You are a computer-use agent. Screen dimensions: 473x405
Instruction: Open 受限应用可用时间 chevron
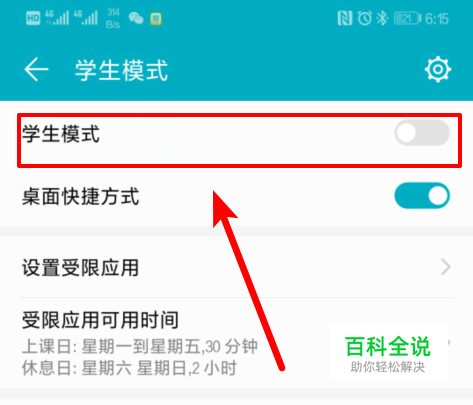coord(449,342)
